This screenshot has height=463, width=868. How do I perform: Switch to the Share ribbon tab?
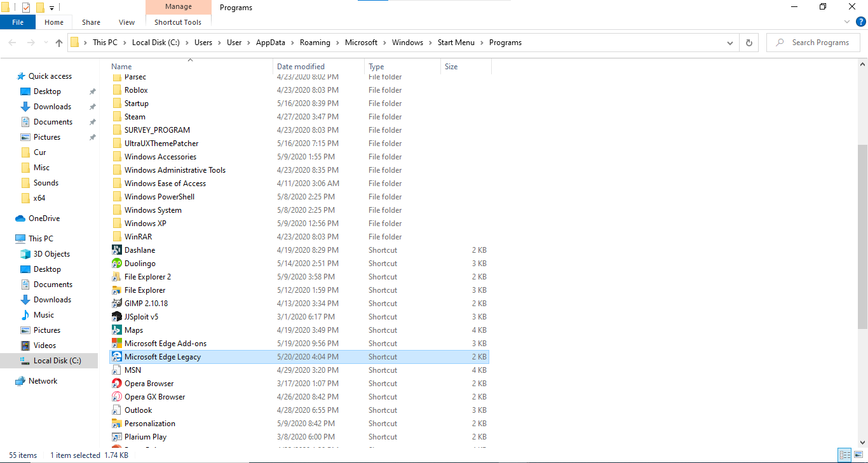click(x=91, y=22)
